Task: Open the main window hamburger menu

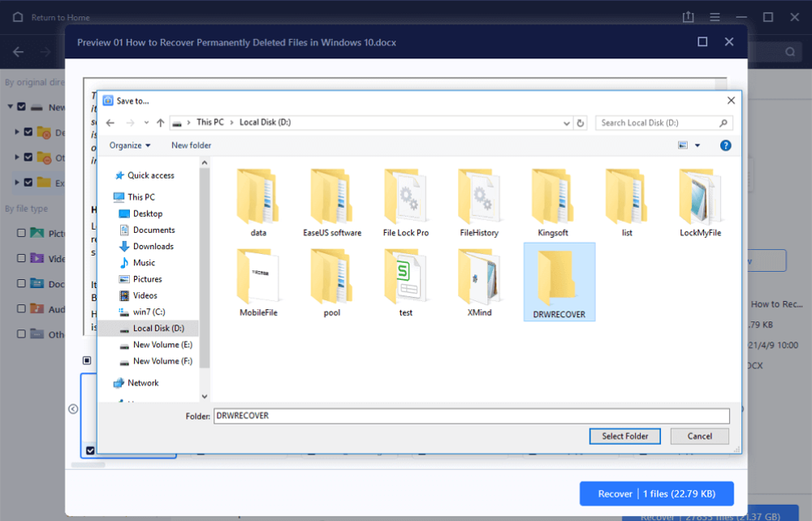Action: tap(715, 17)
